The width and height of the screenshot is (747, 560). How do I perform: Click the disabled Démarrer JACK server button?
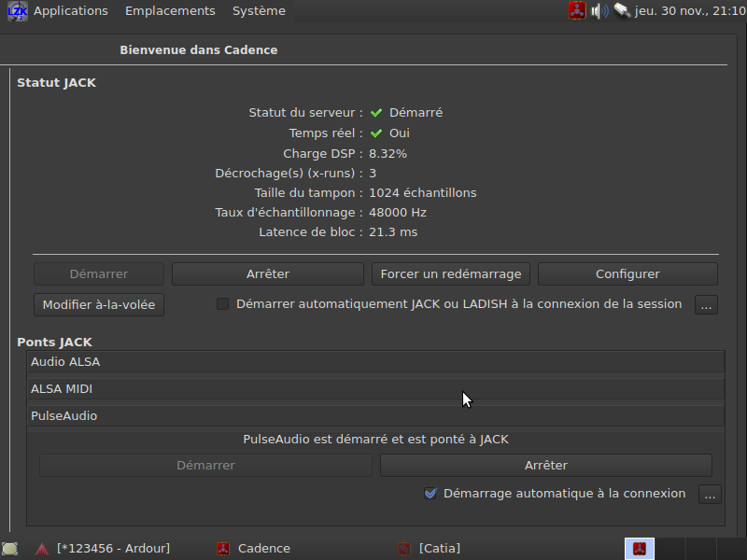point(99,274)
